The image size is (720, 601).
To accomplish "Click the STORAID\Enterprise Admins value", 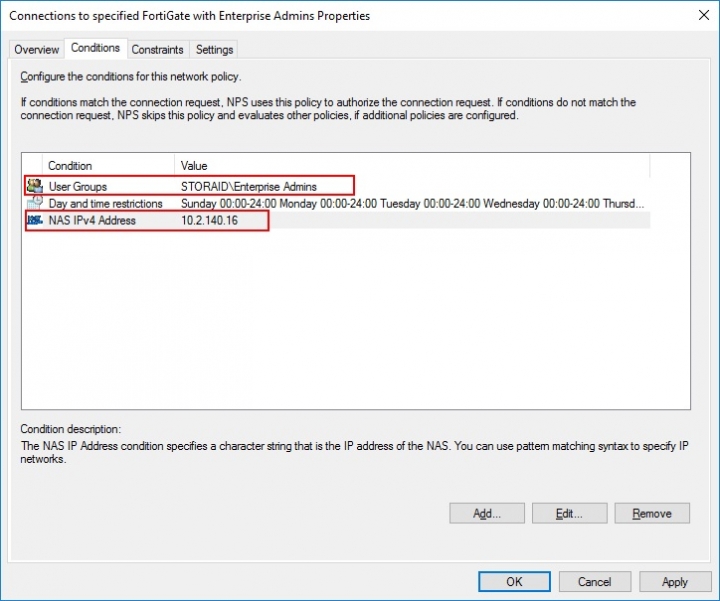I will (x=249, y=186).
